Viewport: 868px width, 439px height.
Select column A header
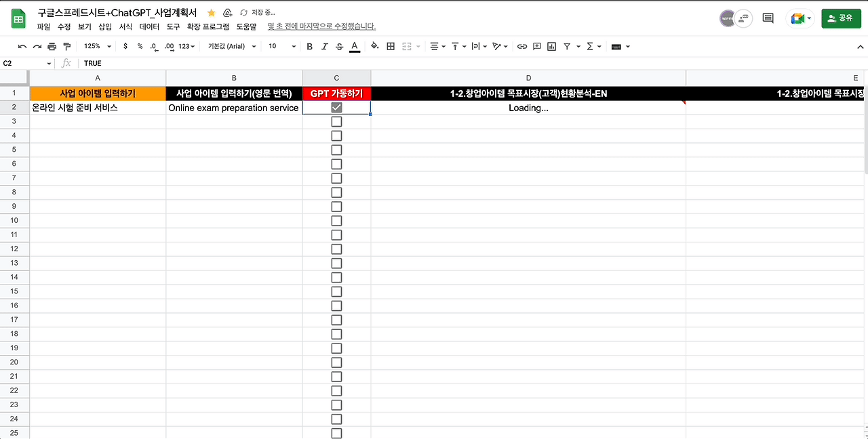[98, 78]
